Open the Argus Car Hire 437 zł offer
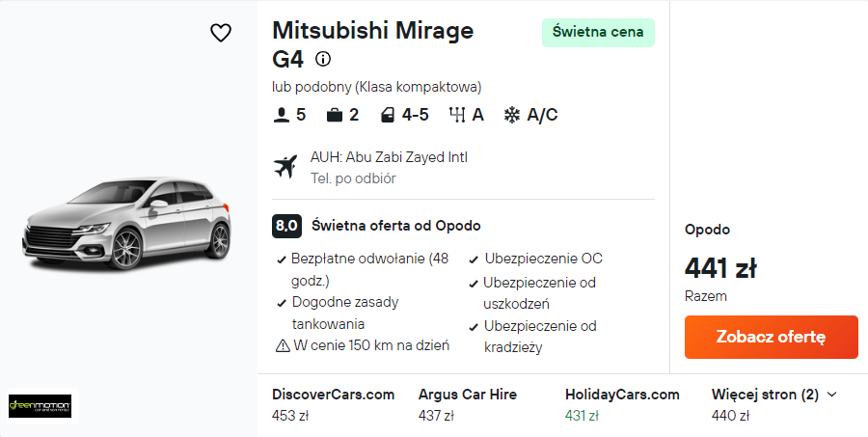 coord(468,405)
